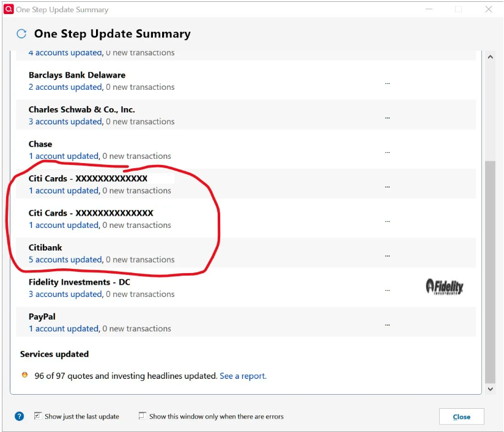Viewport: 504px width, 432px height.
Task: Select the Charles Schwab & Co., Inc. heading
Action: click(x=81, y=109)
